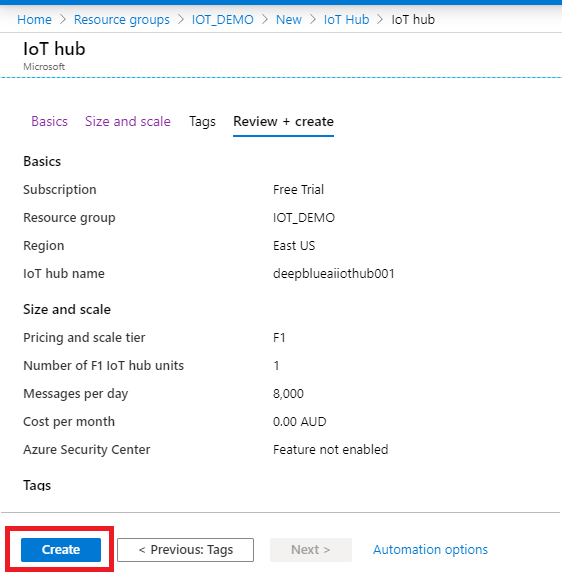Click the IoT hub name label
The height and width of the screenshot is (573, 570).
(64, 274)
